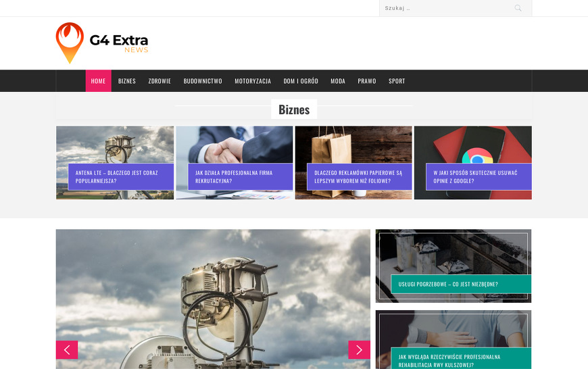Select Zdrowie in navigation bar
Viewport: 588px width, 369px height.
point(160,81)
